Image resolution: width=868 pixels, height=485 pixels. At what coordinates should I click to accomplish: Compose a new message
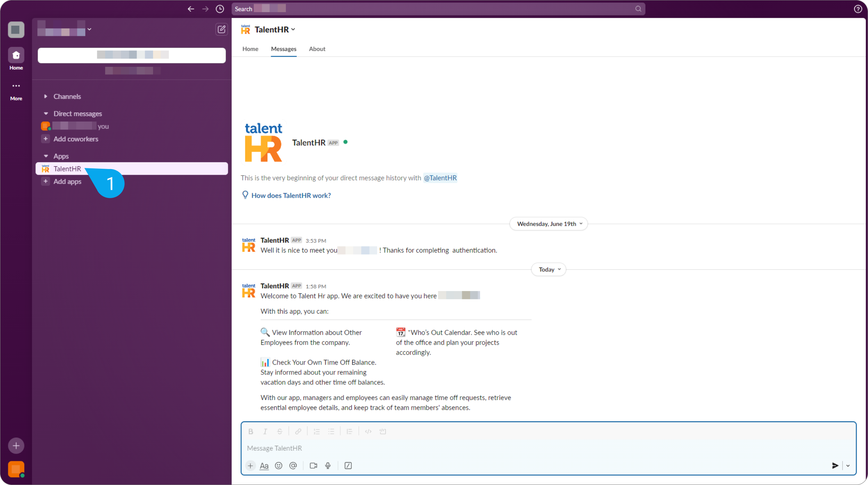click(x=221, y=29)
